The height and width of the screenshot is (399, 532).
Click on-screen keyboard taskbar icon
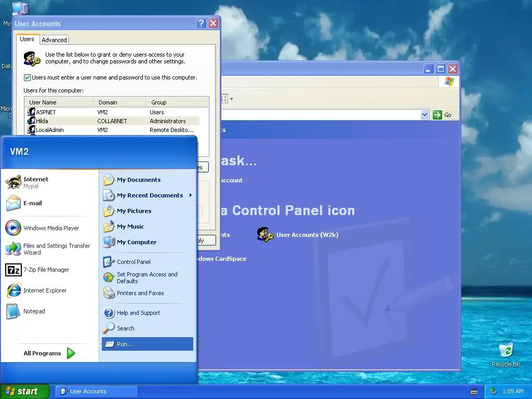(474, 392)
